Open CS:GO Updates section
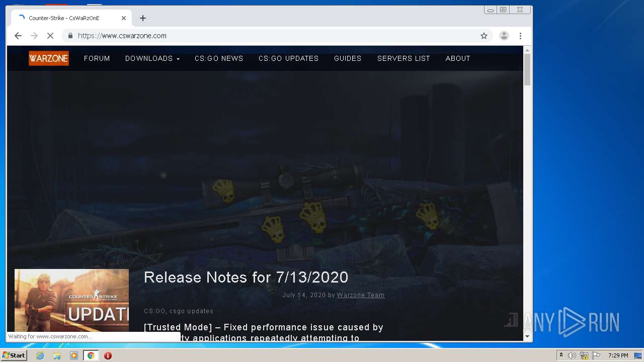Image resolution: width=644 pixels, height=362 pixels. click(289, 58)
